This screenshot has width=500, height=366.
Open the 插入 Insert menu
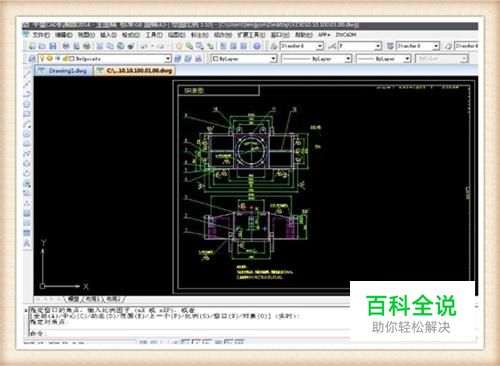pyautogui.click(x=108, y=35)
